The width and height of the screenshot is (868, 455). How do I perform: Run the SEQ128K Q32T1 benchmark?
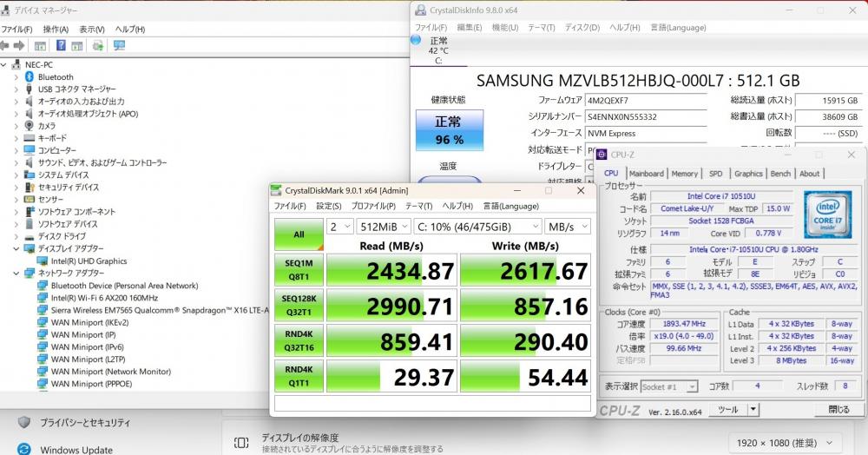point(299,306)
